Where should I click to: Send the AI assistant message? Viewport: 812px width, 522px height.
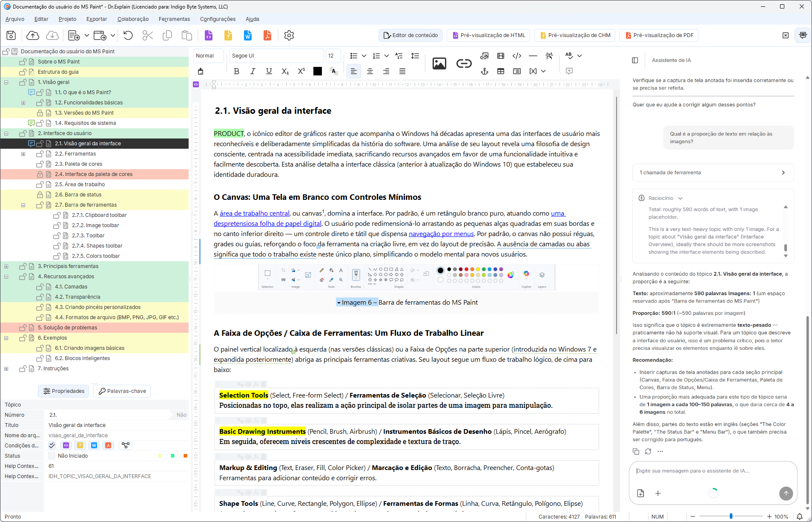(786, 493)
